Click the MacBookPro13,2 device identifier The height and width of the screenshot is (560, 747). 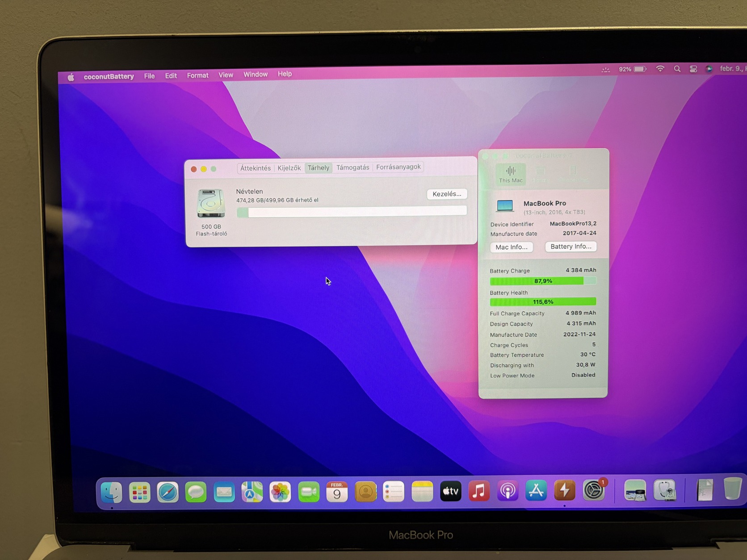coord(573,224)
